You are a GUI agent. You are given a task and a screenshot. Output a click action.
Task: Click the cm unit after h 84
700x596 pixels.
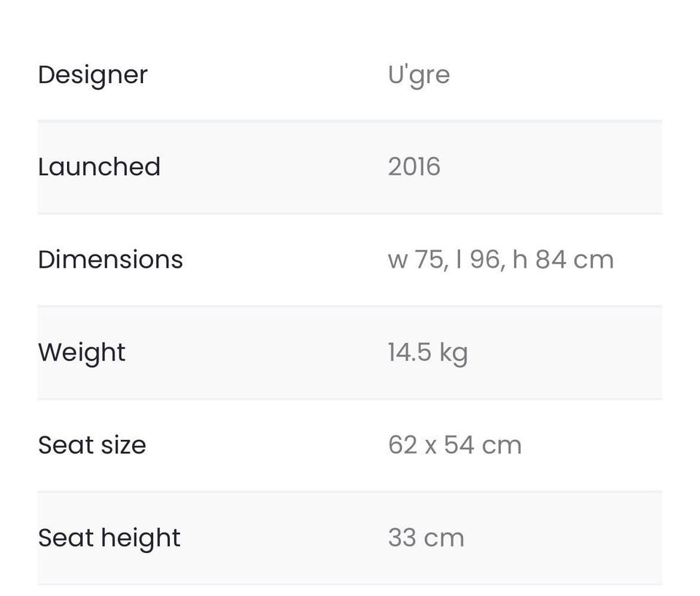pyautogui.click(x=594, y=260)
